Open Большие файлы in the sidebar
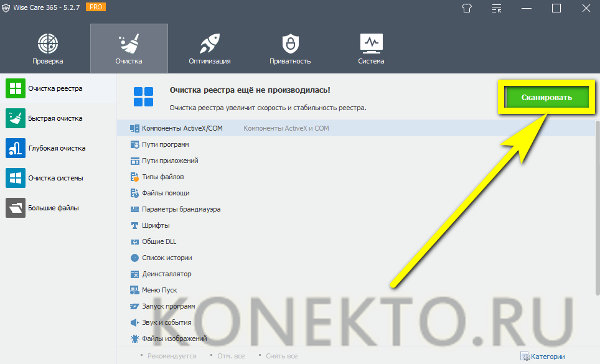This screenshot has width=600, height=364. [58, 208]
